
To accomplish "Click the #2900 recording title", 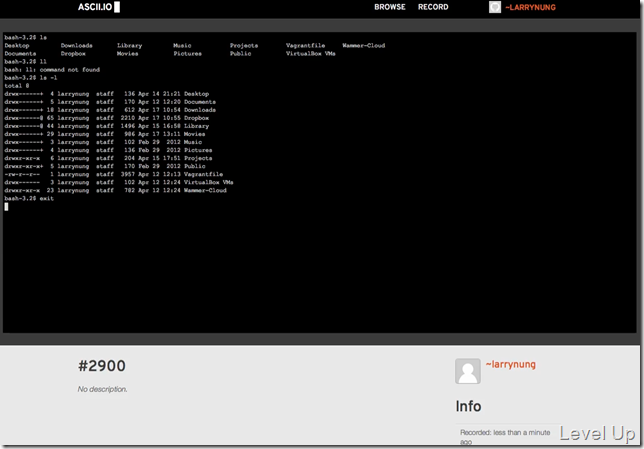I will 102,366.
